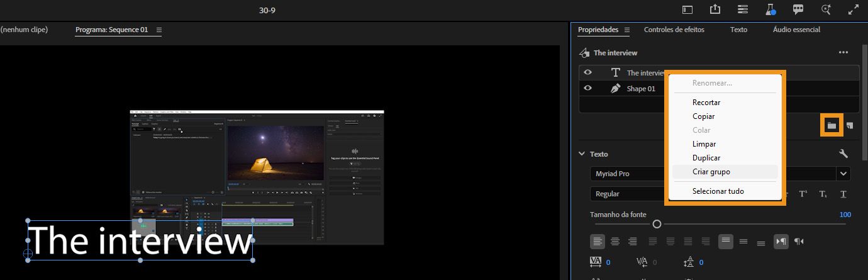The image size is (868, 280).
Task: Align text to top vertically
Action: [x=726, y=241]
